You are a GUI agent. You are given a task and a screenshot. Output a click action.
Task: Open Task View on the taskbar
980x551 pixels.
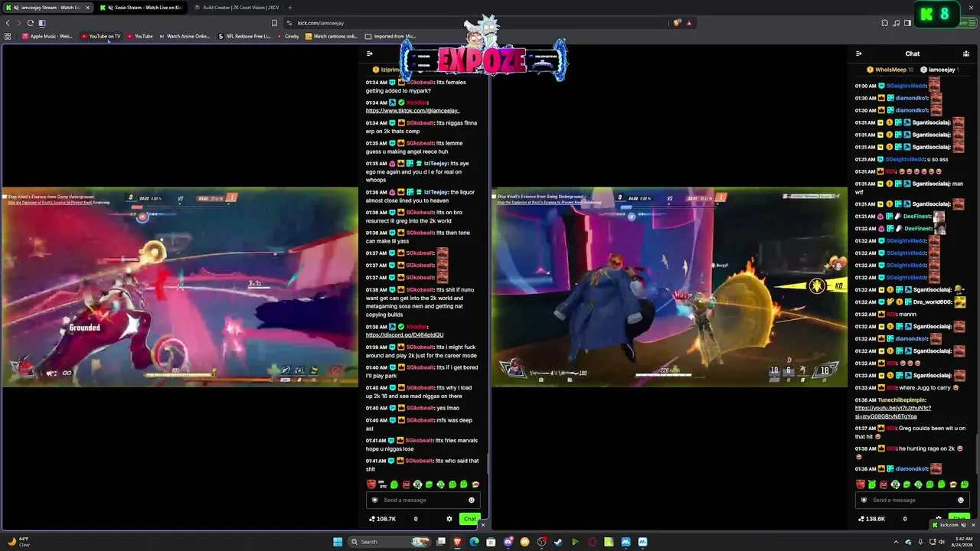441,542
